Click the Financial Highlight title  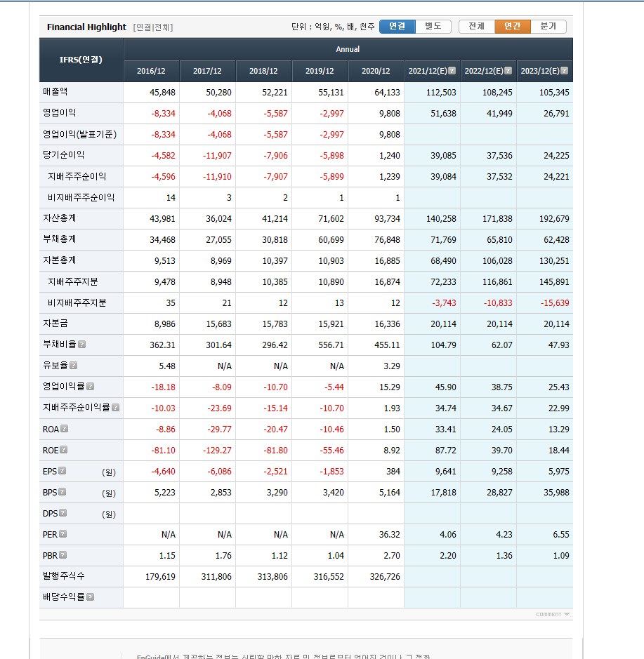tap(86, 27)
